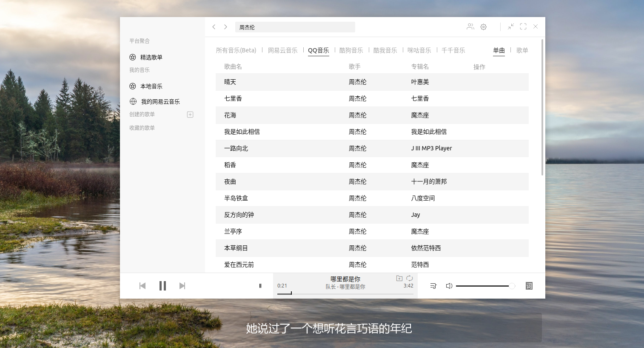The width and height of the screenshot is (644, 348).
Task: Skip to the next track
Action: click(x=182, y=286)
